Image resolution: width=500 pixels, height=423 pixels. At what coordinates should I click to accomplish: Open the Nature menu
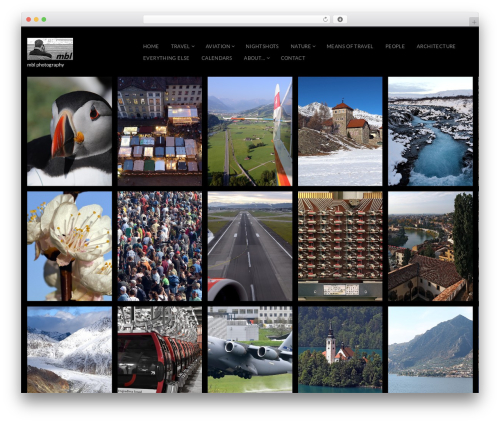point(301,46)
